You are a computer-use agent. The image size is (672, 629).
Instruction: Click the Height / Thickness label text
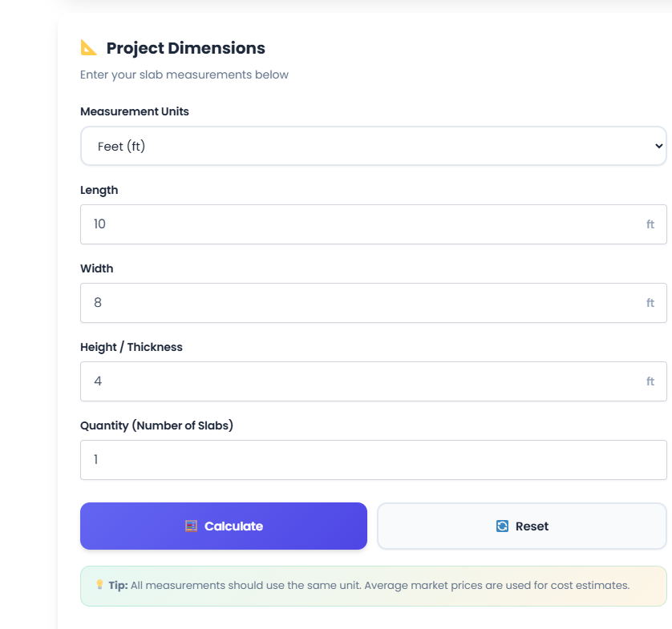(x=132, y=347)
